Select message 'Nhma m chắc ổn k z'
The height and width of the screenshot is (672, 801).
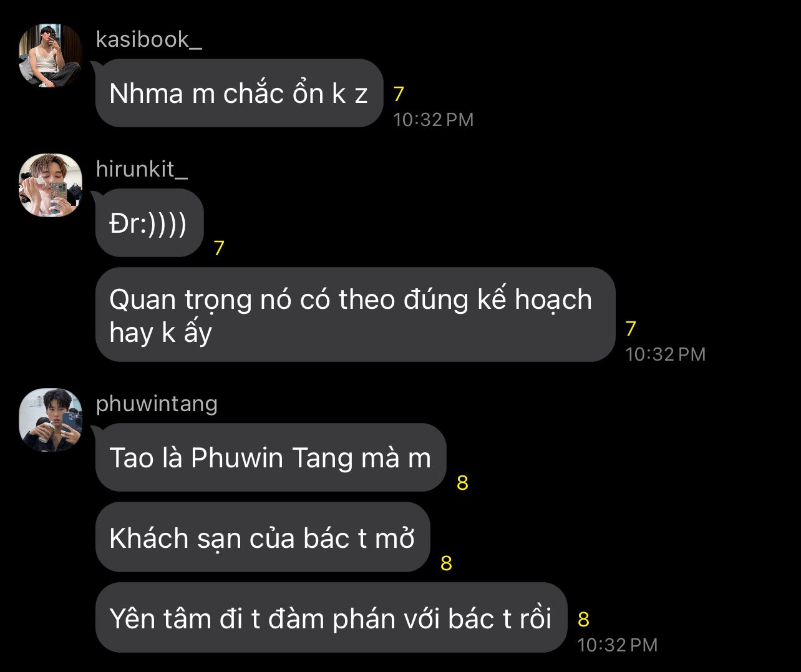pos(239,93)
